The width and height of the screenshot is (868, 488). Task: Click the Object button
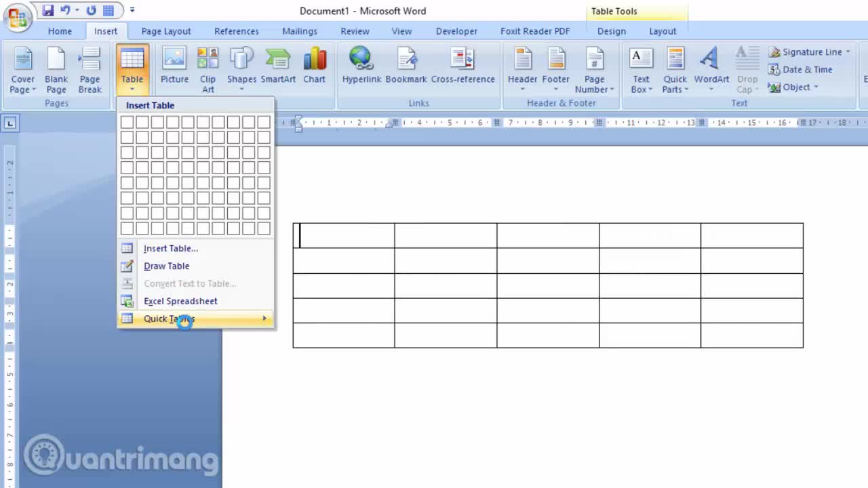click(789, 87)
